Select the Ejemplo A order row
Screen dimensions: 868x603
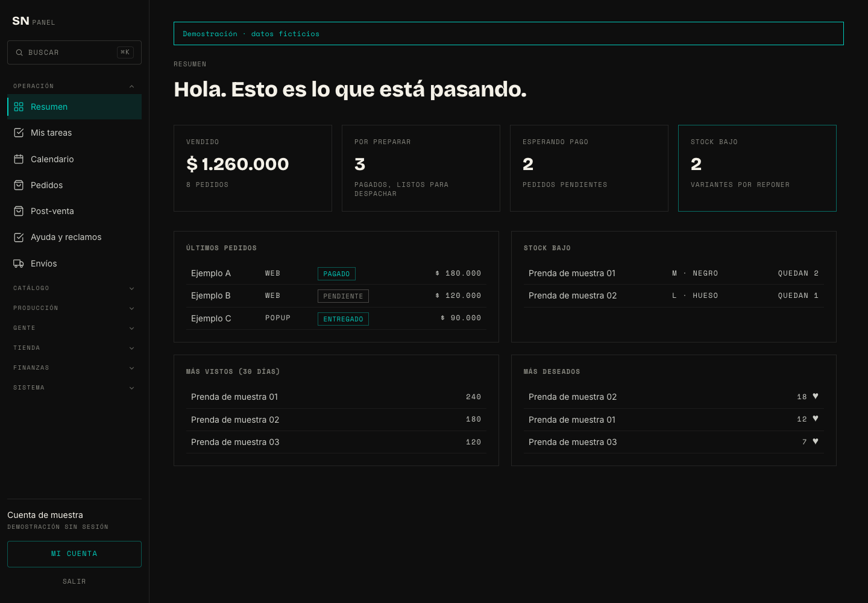tap(336, 273)
